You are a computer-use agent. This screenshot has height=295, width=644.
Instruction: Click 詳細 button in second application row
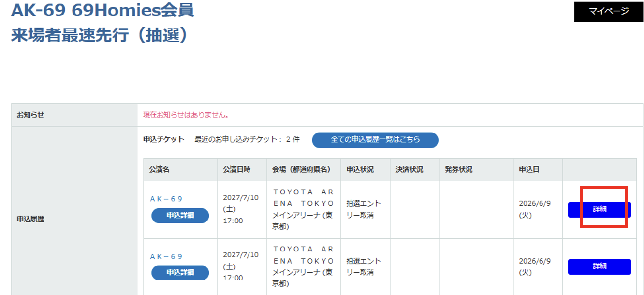click(600, 266)
